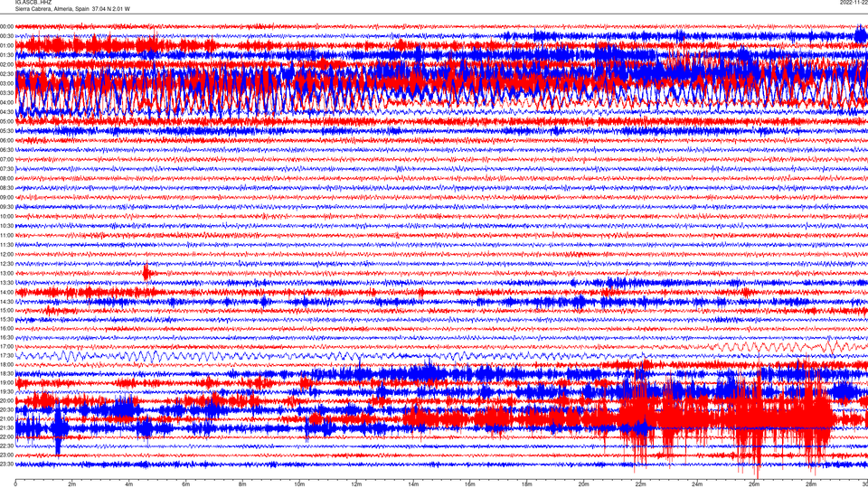The width and height of the screenshot is (868, 488).
Task: Click the 12m tick label on minute axis
Action: click(x=356, y=484)
